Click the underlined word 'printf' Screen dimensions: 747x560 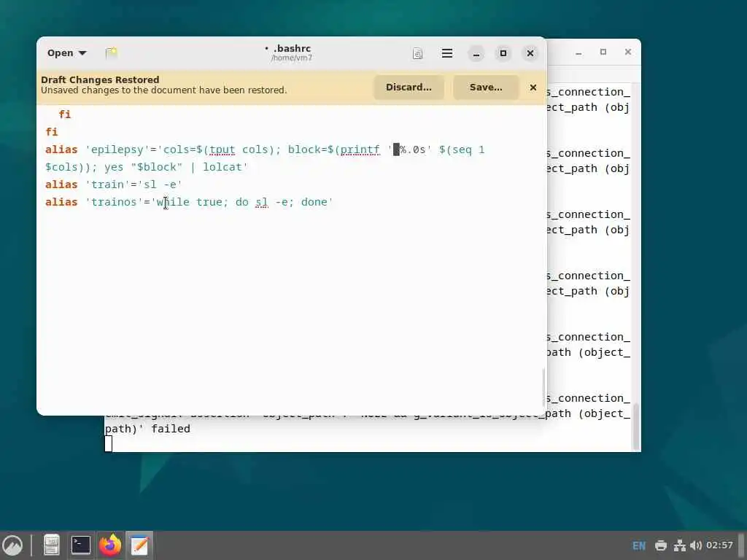(x=360, y=149)
